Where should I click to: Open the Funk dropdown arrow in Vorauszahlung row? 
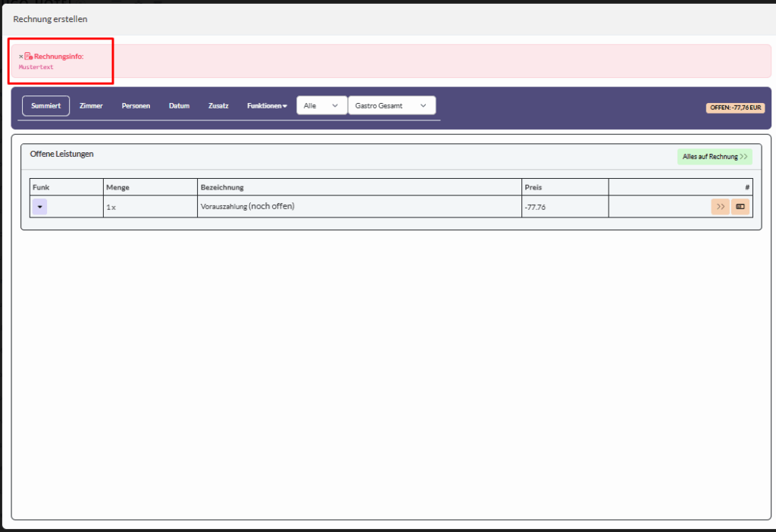(39, 207)
